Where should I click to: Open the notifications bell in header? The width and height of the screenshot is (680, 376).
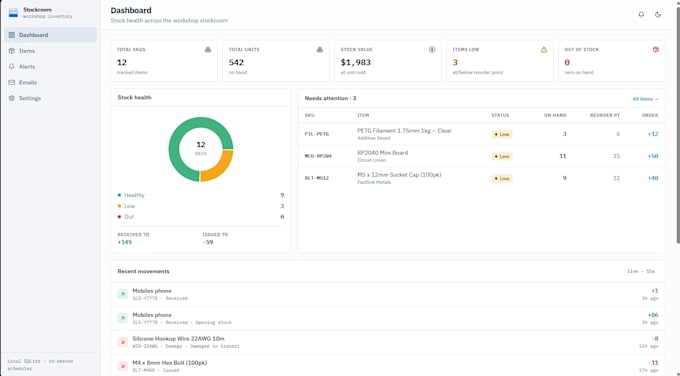pos(641,15)
